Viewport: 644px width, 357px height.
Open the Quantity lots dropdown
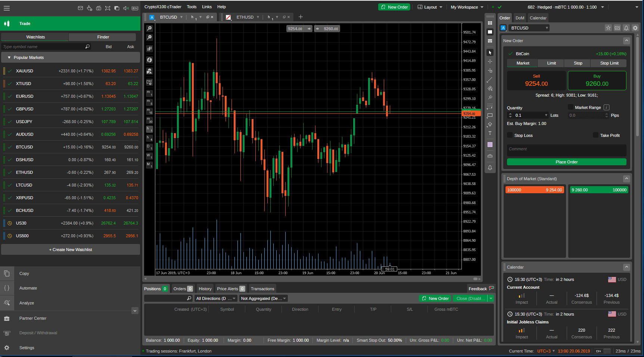coord(546,115)
